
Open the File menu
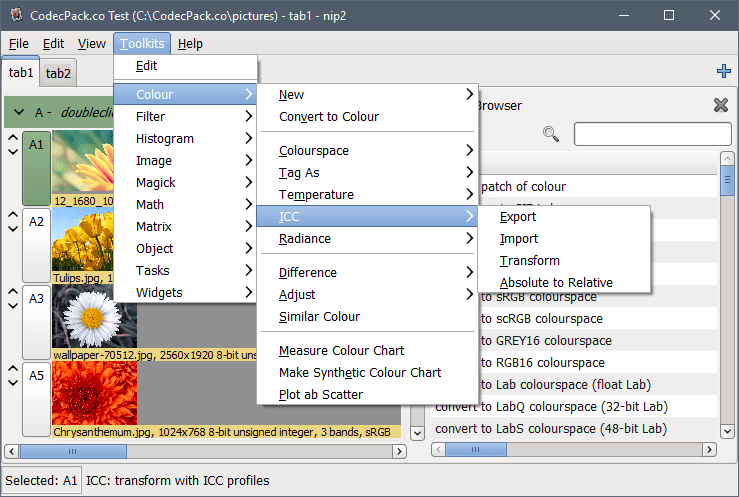[x=19, y=44]
